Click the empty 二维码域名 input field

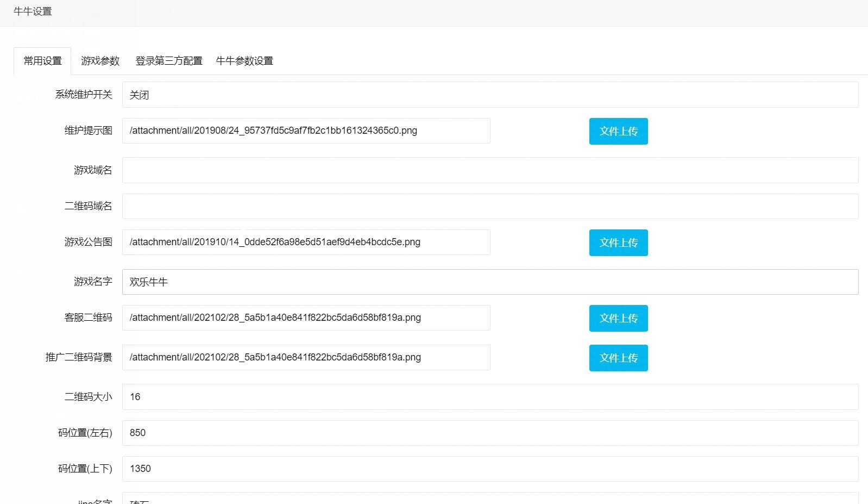coord(490,206)
